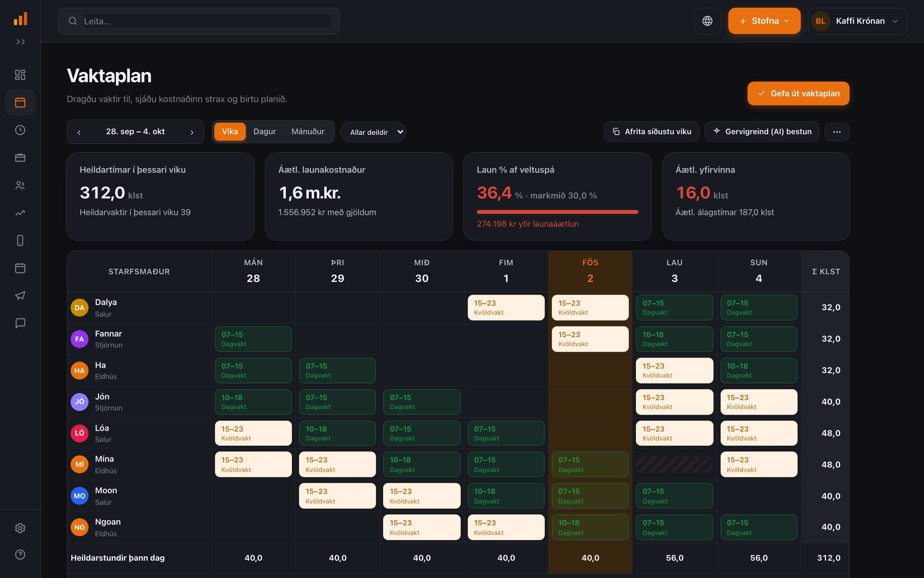Switch to Dagur view tab
Viewport: 924px width, 578px height.
265,132
